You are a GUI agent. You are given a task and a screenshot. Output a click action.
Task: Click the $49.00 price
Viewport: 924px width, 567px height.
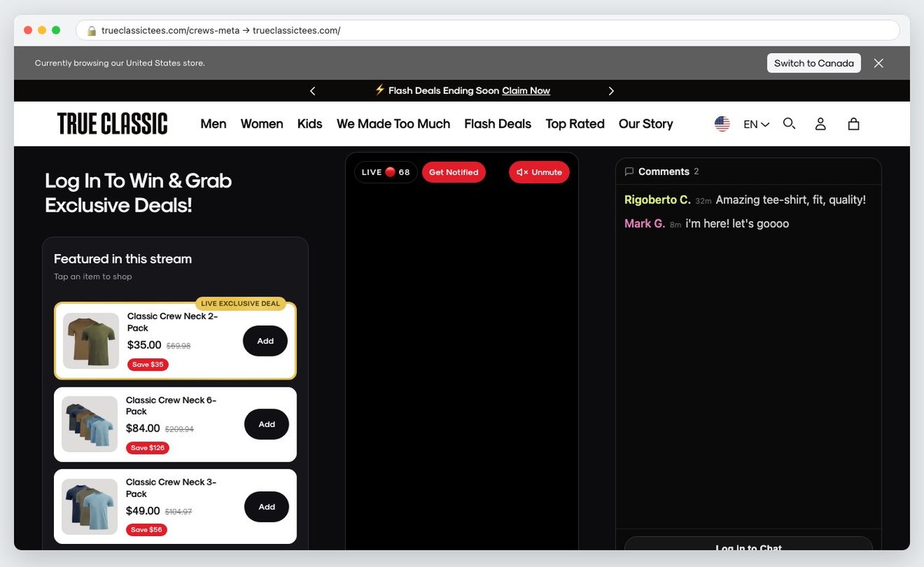[x=143, y=511]
